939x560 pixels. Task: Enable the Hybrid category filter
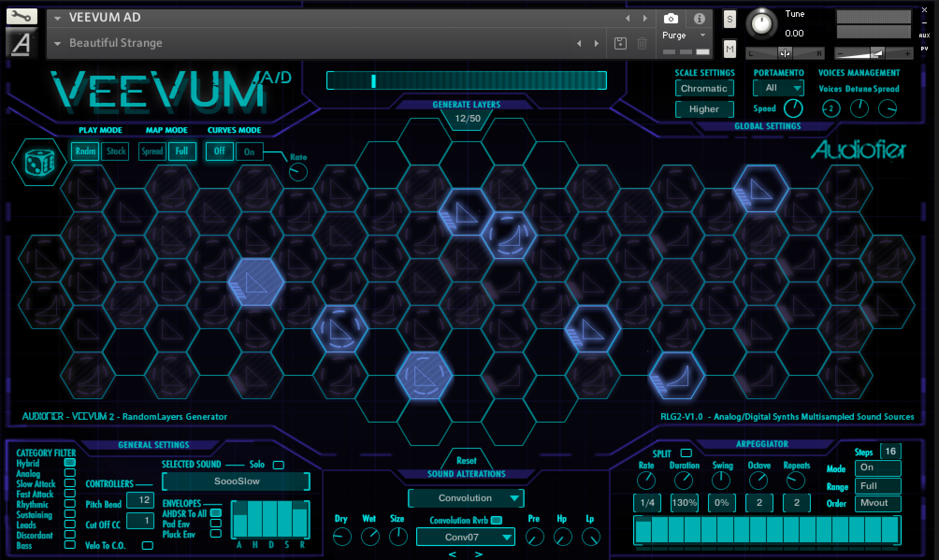70,463
